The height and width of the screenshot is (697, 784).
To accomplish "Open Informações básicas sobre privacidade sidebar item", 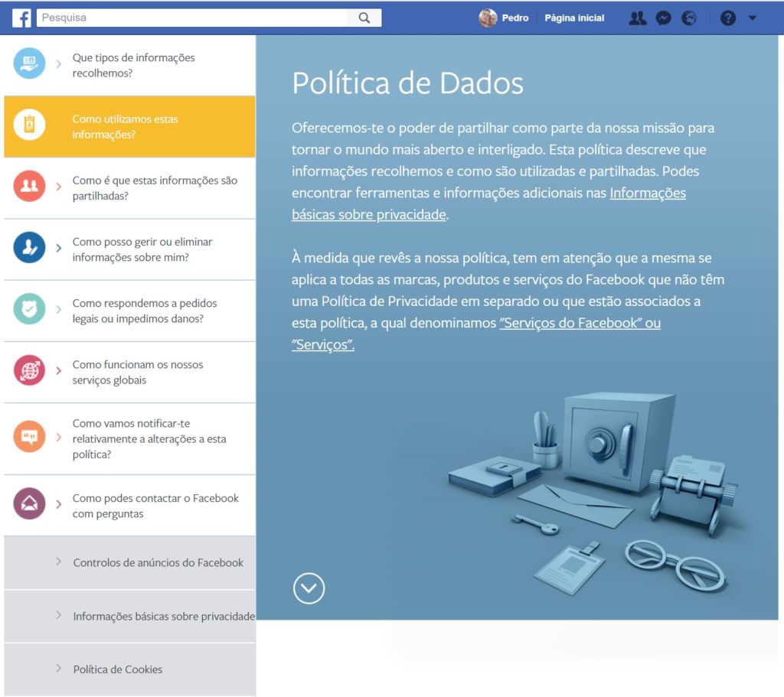I will click(129, 616).
